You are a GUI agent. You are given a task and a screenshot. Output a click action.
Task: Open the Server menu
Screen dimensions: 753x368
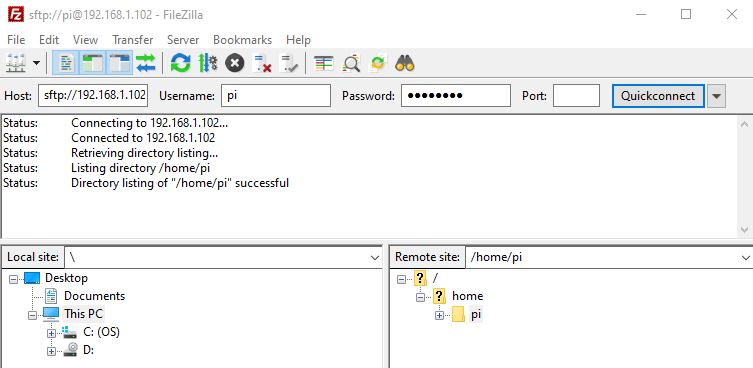(x=183, y=40)
